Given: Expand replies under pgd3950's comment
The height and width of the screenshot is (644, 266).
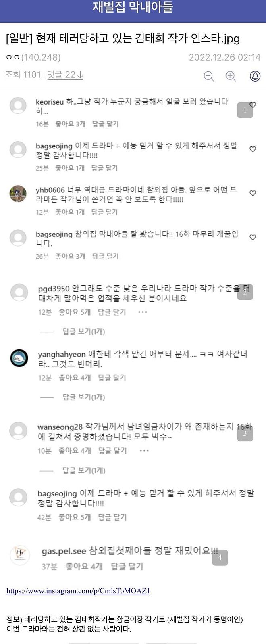Looking at the screenshot, I should pos(83,332).
